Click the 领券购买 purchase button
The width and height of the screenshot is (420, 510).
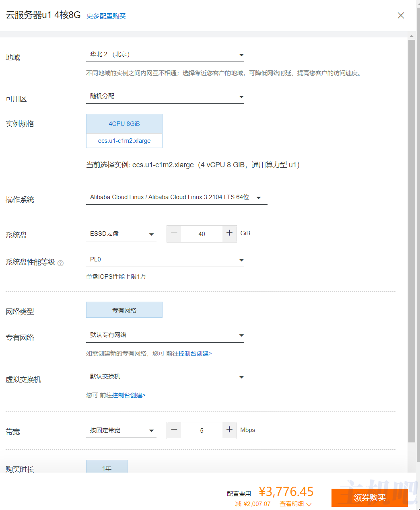click(369, 498)
